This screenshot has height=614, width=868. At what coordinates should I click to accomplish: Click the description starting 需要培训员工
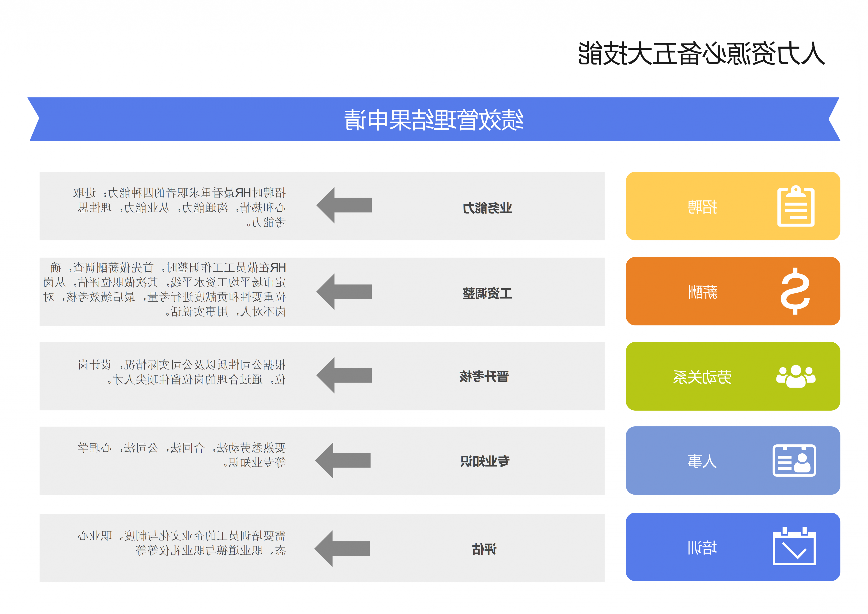[x=182, y=543]
